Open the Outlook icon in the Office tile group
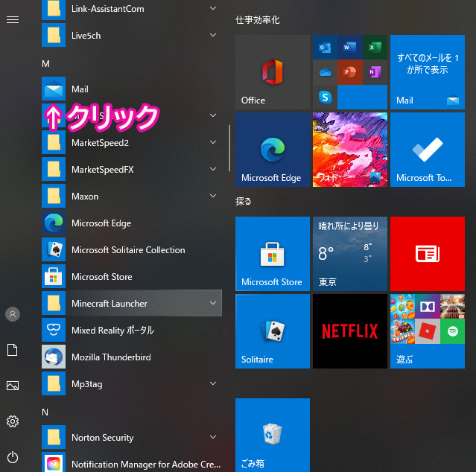This screenshot has width=476, height=472. coord(325,48)
